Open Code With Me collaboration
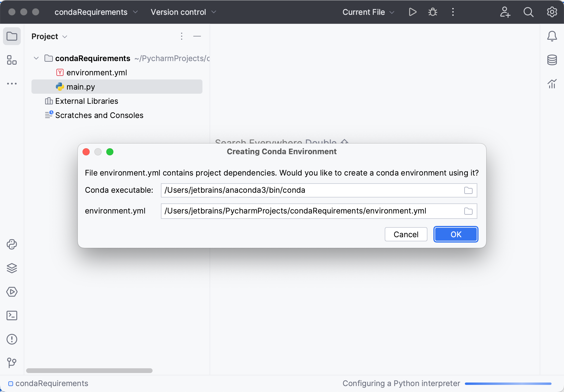 [505, 12]
